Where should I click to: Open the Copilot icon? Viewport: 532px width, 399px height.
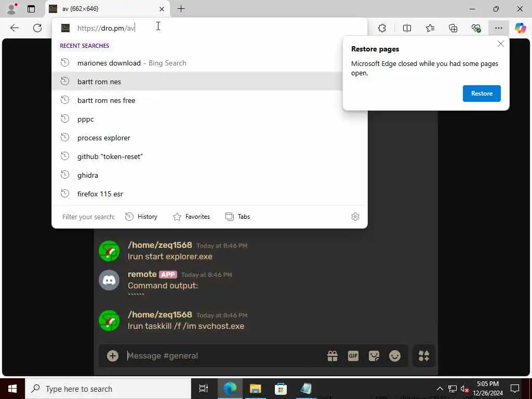tap(520, 28)
